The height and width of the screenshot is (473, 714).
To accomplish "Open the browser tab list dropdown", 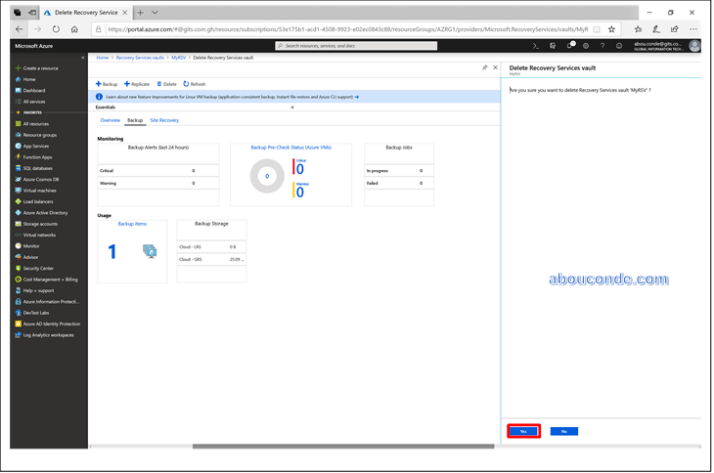I will point(153,11).
